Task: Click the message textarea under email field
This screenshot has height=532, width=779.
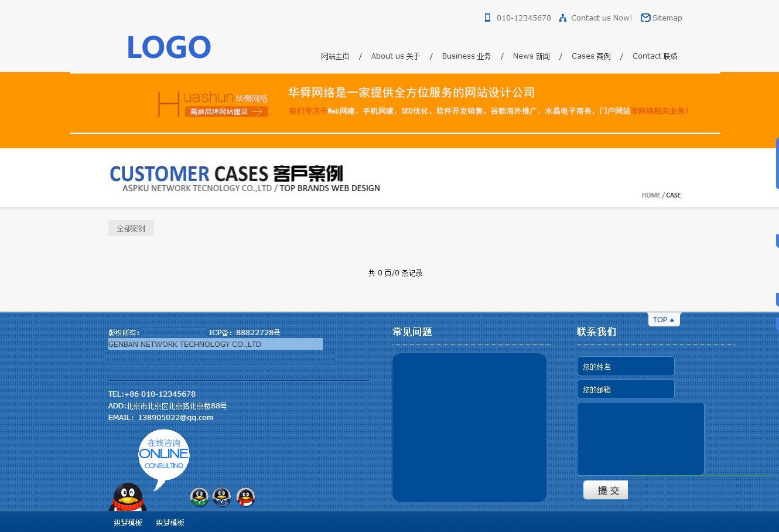Action: pos(641,438)
